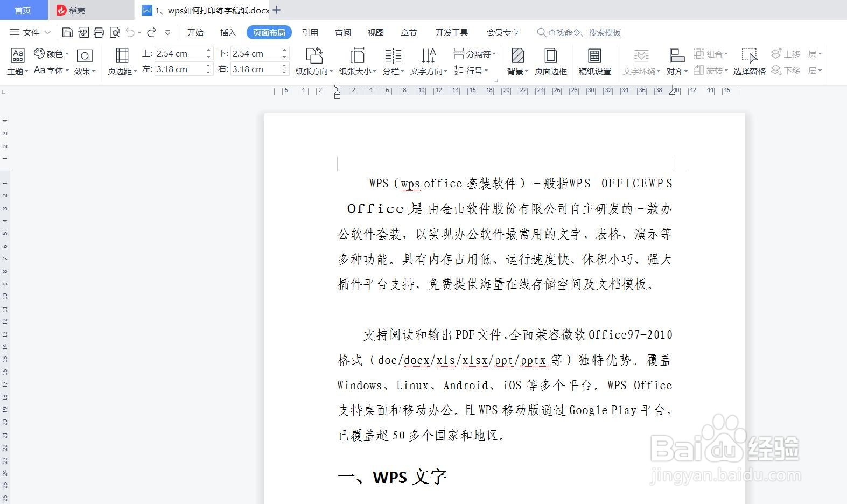This screenshot has height=504, width=847.
Task: Click the 文字方向 text direction icon
Action: coord(429,55)
